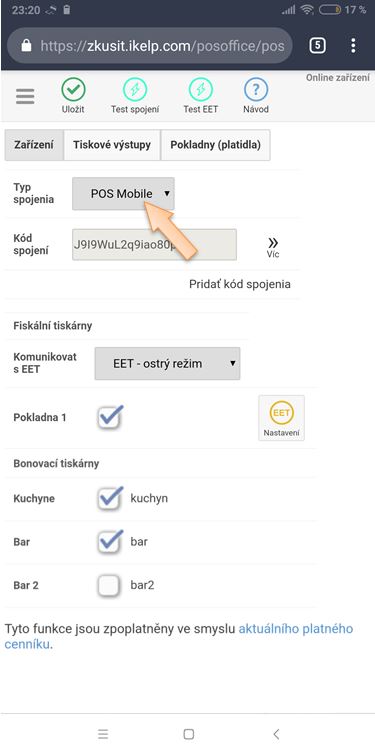
Task: Switch to the Tiskové výstupy tab
Action: (x=112, y=145)
